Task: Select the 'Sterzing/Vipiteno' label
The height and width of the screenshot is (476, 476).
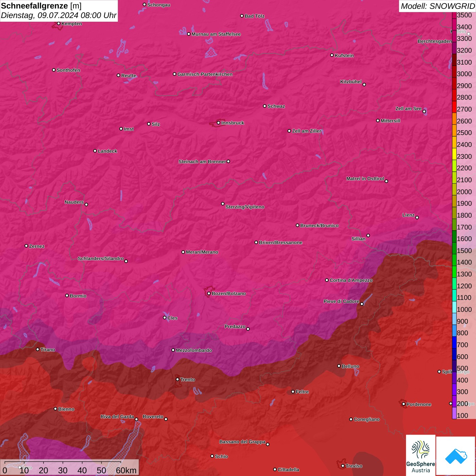Action: (x=245, y=207)
